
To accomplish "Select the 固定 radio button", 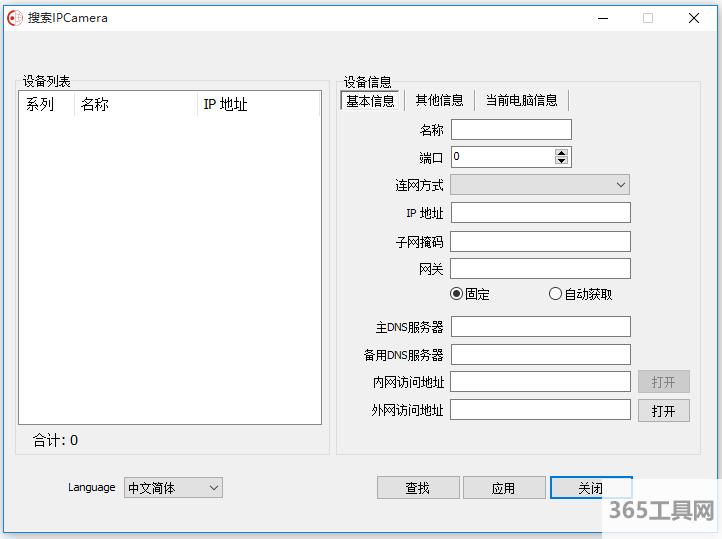I will (457, 294).
